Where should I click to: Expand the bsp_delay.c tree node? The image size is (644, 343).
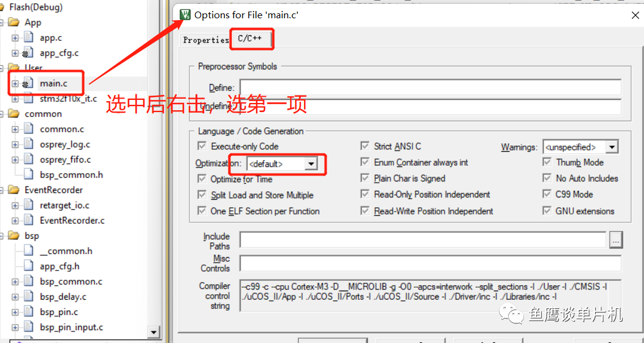click(15, 297)
